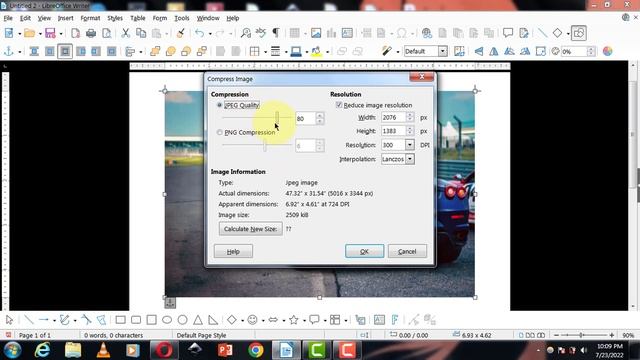
Task: Click Default Page Style in status bar
Action: pyautogui.click(x=201, y=335)
